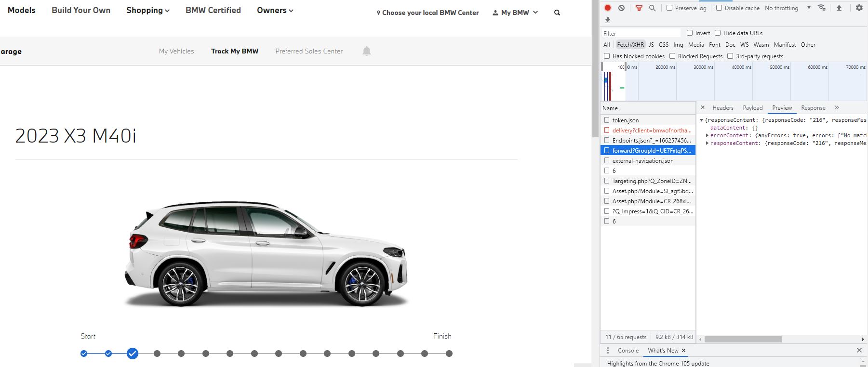This screenshot has width=868, height=367.
Task: Check Hide data URLs option
Action: coord(718,33)
